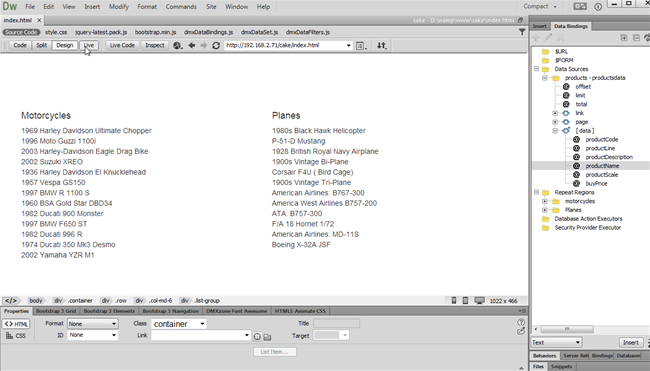Screen dimensions: 650x371
Task: Click the browse folder icon beside Link
Action: (267, 337)
